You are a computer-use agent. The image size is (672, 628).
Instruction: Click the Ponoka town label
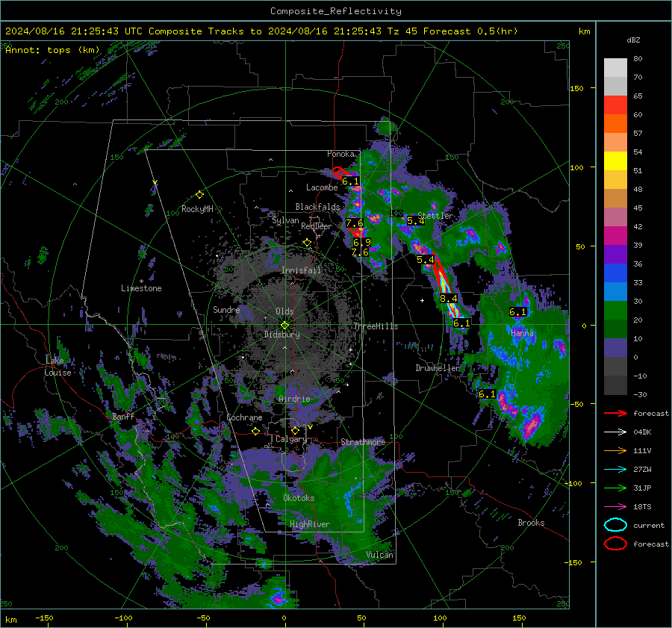point(340,154)
